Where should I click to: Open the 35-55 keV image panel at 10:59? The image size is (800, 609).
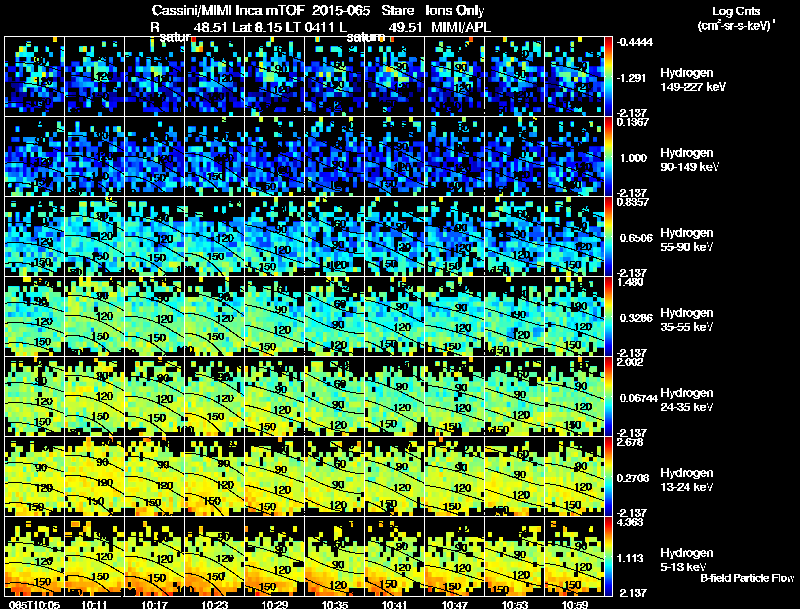[574, 316]
